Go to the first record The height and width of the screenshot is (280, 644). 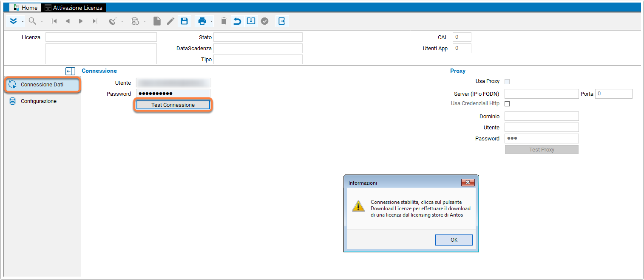click(54, 21)
